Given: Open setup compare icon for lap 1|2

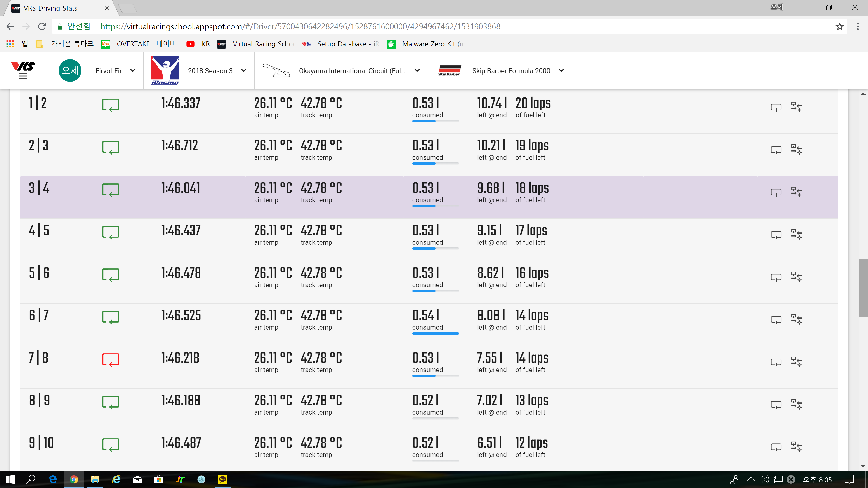Looking at the screenshot, I should [x=796, y=107].
